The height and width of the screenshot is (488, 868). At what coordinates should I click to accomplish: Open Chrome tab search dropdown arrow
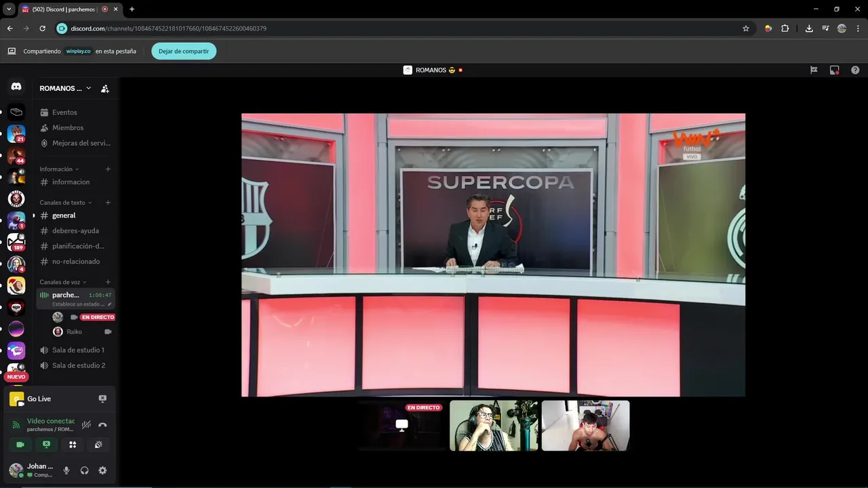click(9, 9)
